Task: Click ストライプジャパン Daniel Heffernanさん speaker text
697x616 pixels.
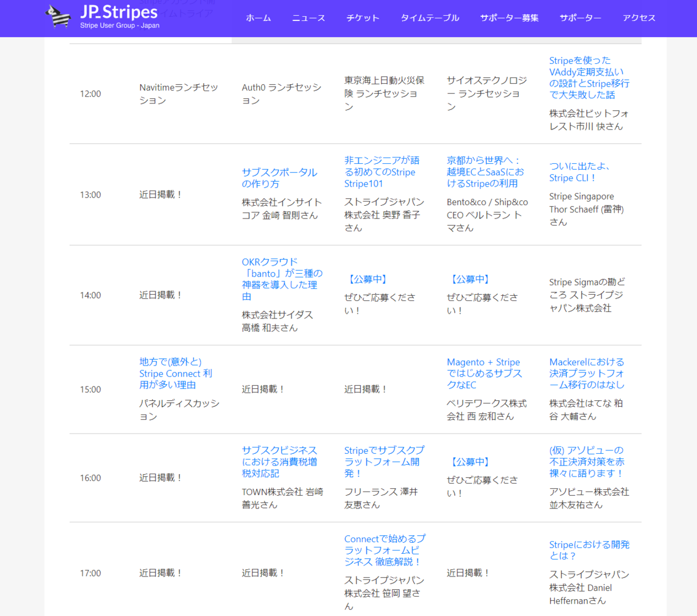Action: point(589,588)
